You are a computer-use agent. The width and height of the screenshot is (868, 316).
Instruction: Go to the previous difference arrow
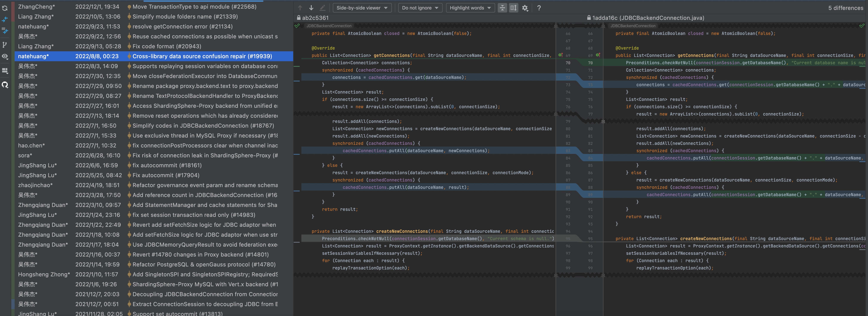point(300,8)
